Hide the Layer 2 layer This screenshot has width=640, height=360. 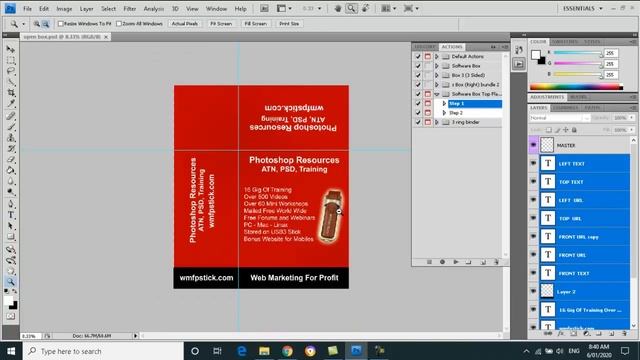(533, 291)
